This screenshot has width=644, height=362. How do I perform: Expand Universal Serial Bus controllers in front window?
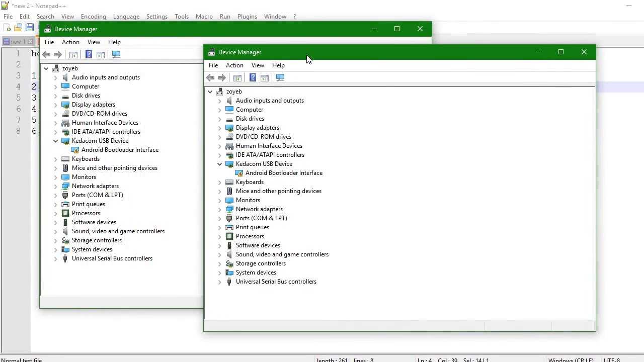click(220, 282)
